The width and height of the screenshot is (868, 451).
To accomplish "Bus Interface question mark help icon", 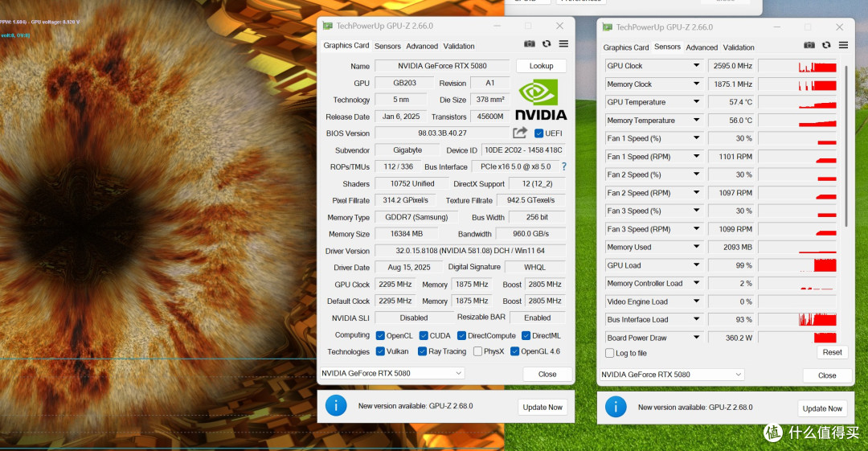I will [564, 166].
